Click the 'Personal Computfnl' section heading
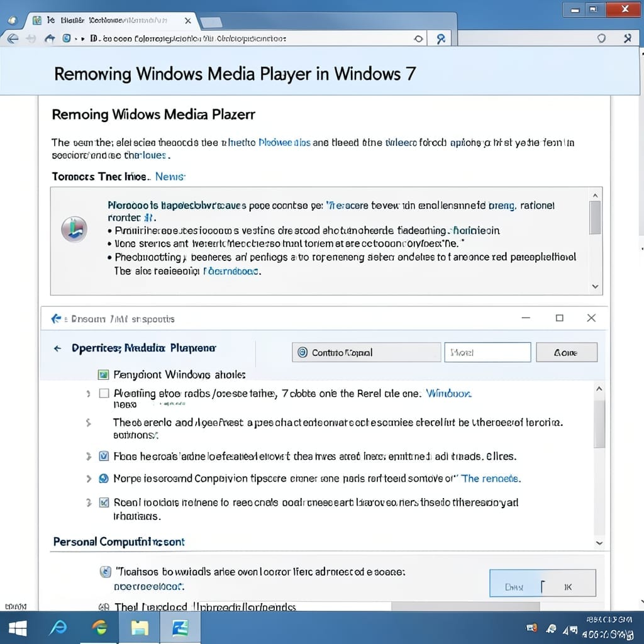The width and height of the screenshot is (644, 644). [119, 541]
